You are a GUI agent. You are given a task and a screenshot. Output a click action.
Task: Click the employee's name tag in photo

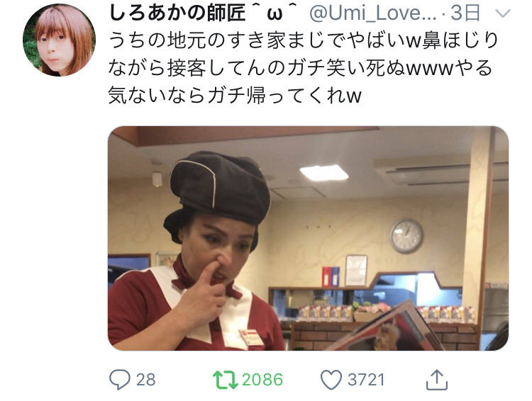[251, 337]
